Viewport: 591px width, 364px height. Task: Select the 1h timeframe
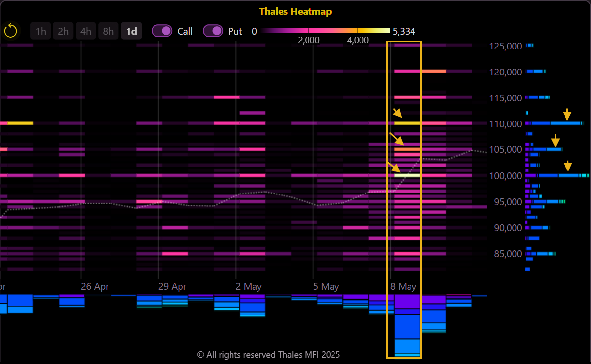(41, 31)
